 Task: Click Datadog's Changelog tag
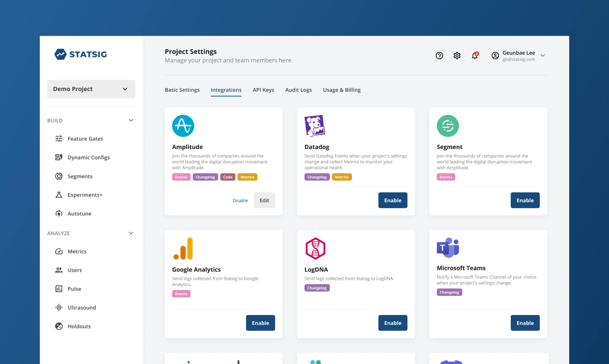pos(317,177)
